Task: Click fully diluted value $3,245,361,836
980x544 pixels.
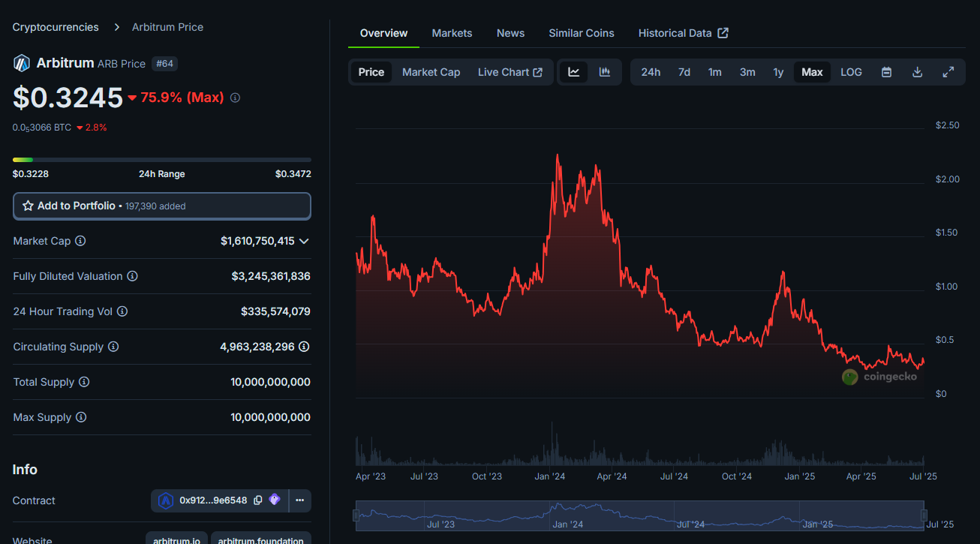Action: pyautogui.click(x=271, y=276)
